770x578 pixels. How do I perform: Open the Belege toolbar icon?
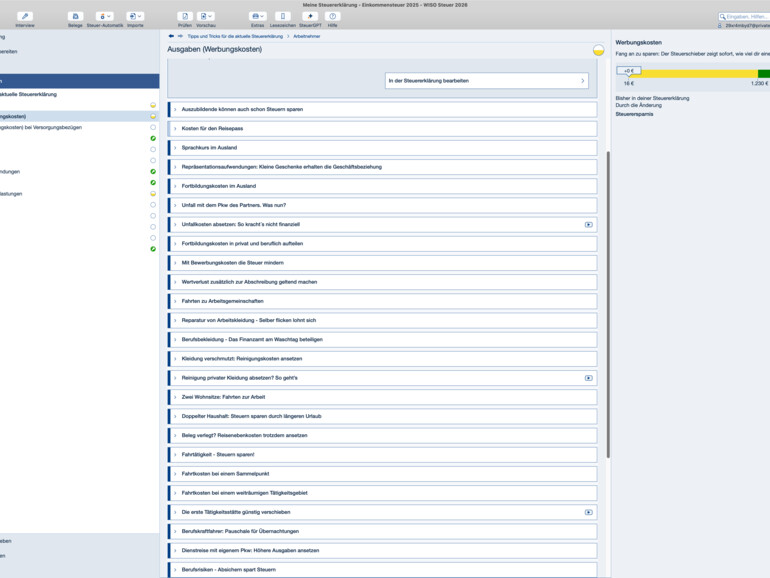pyautogui.click(x=75, y=19)
